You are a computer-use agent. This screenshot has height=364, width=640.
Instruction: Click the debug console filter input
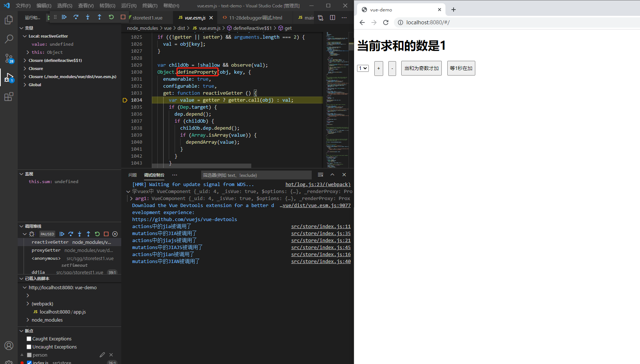[x=256, y=175]
